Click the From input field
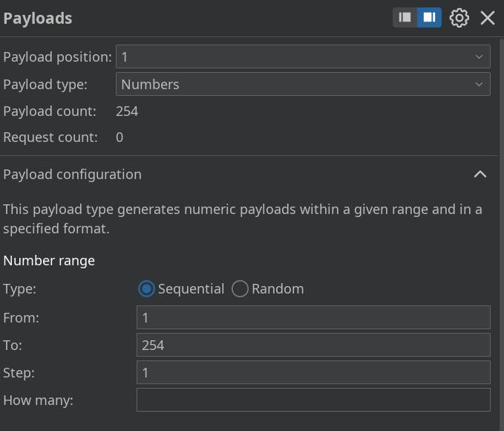The width and height of the screenshot is (504, 431). (x=313, y=317)
